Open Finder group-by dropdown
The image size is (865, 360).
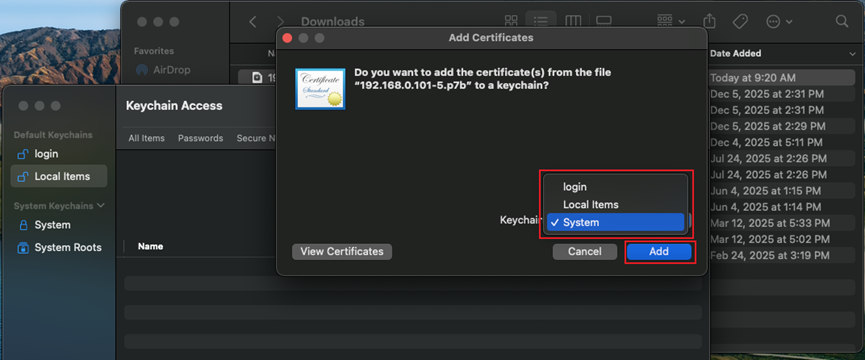coord(671,22)
